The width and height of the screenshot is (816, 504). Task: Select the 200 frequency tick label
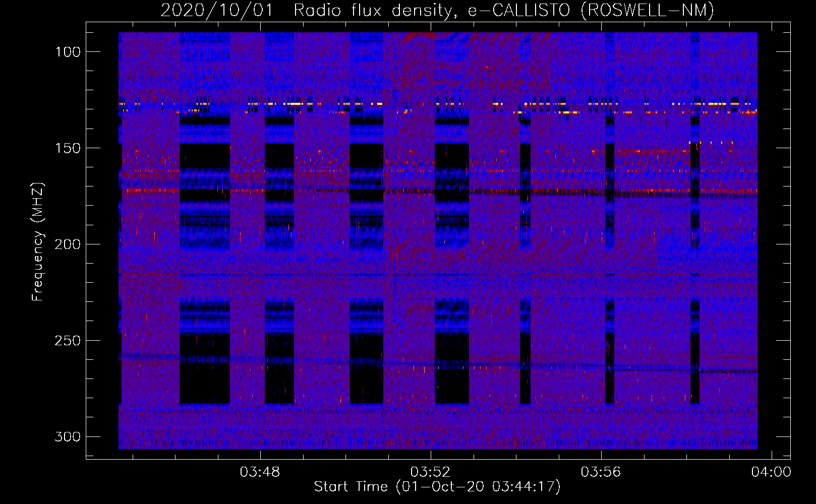click(68, 244)
